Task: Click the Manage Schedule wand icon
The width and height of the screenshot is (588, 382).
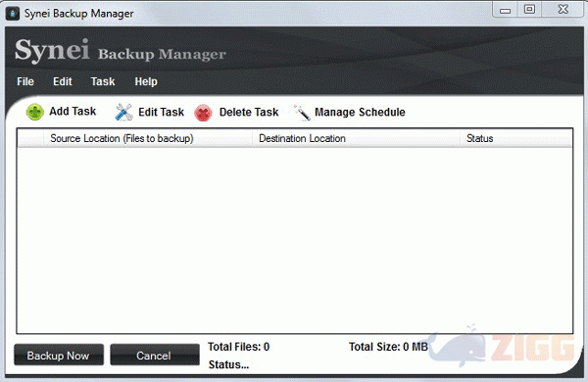Action: 302,113
